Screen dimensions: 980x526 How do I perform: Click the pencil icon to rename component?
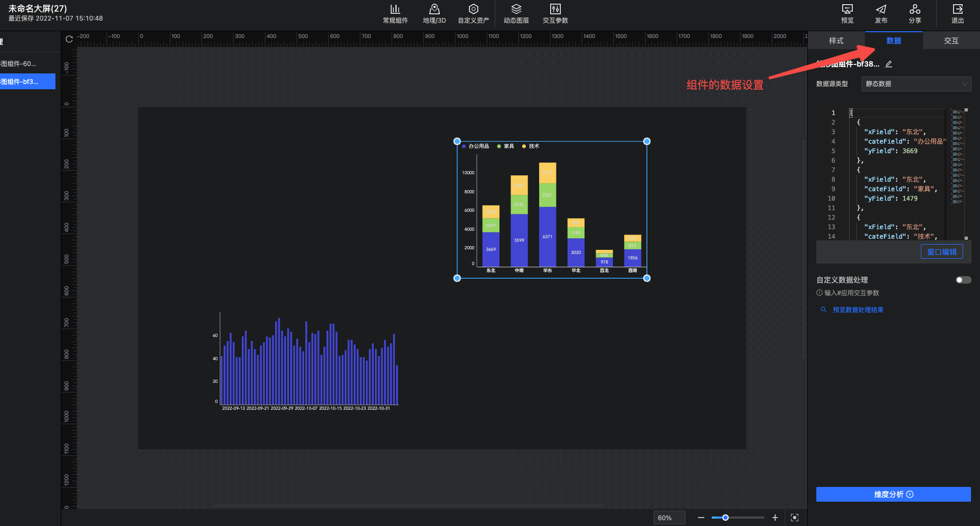pos(889,64)
